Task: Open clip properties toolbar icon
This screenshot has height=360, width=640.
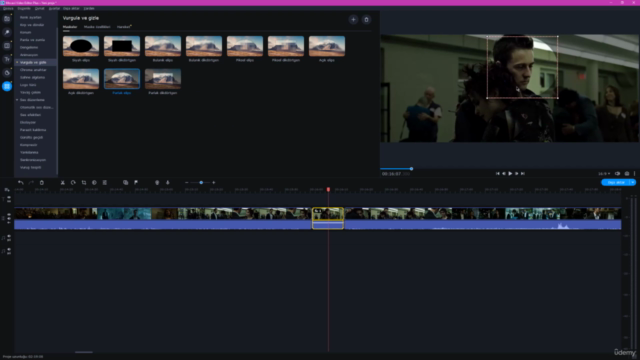Action: click(105, 182)
